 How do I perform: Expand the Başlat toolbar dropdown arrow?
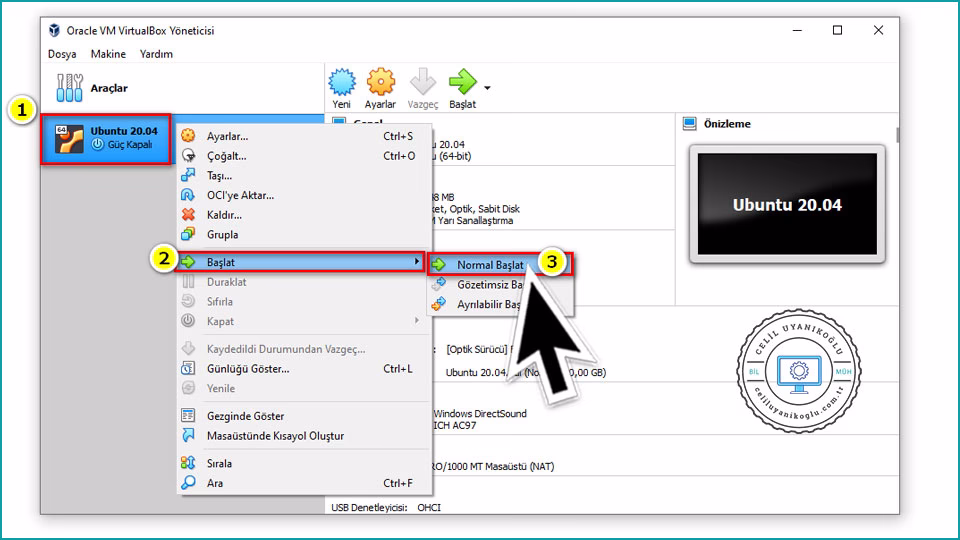(487, 88)
